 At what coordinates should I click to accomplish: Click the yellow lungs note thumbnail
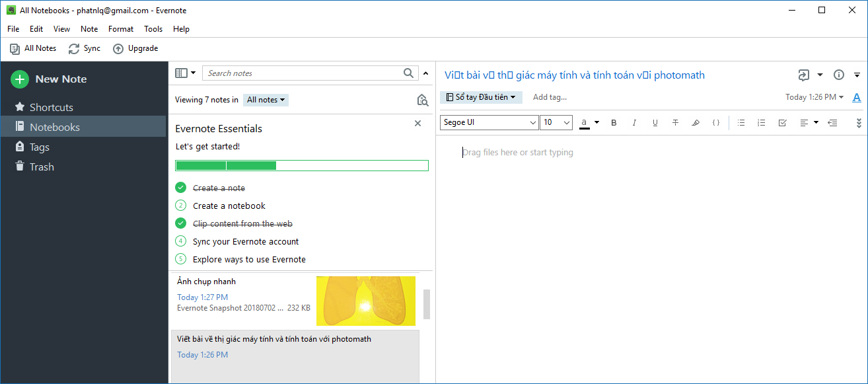pos(366,301)
